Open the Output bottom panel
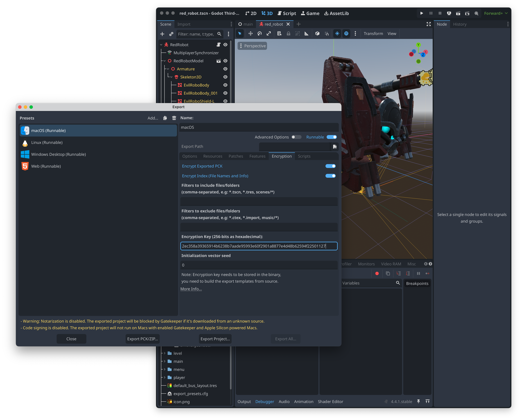The image size is (521, 420). point(244,402)
